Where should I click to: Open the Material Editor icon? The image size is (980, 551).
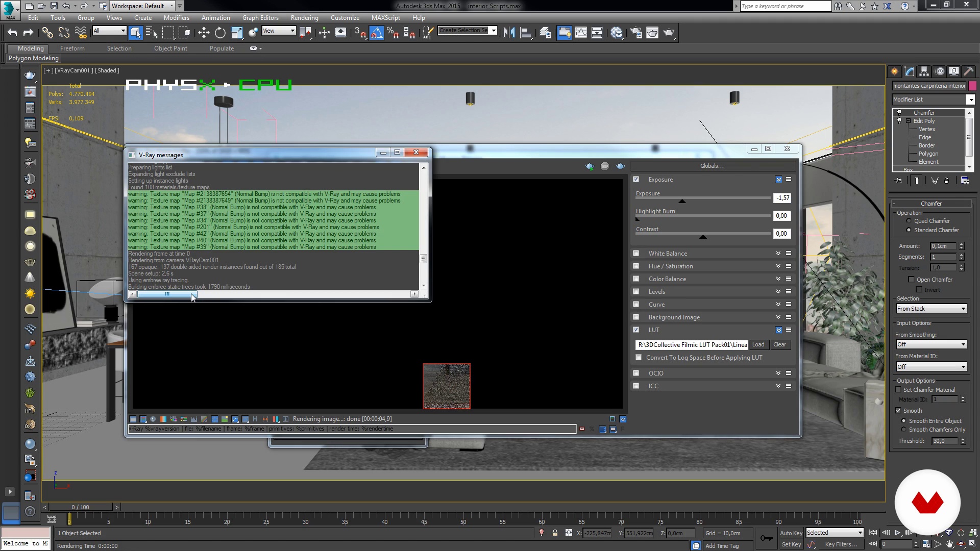click(x=617, y=33)
